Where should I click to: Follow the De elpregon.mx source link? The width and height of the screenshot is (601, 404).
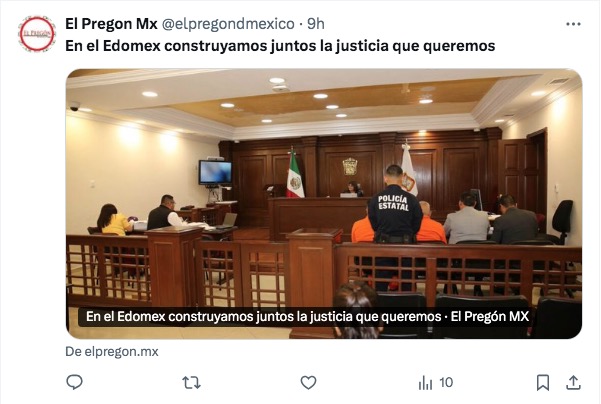[x=112, y=351]
